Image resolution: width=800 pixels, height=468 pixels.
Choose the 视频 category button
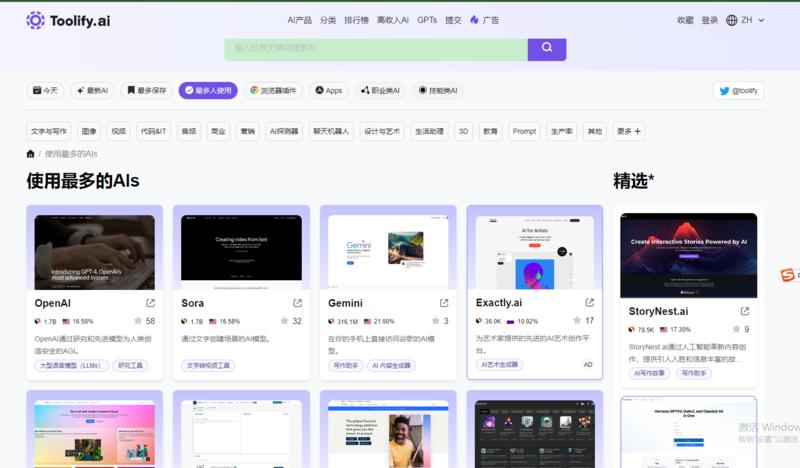pos(118,131)
